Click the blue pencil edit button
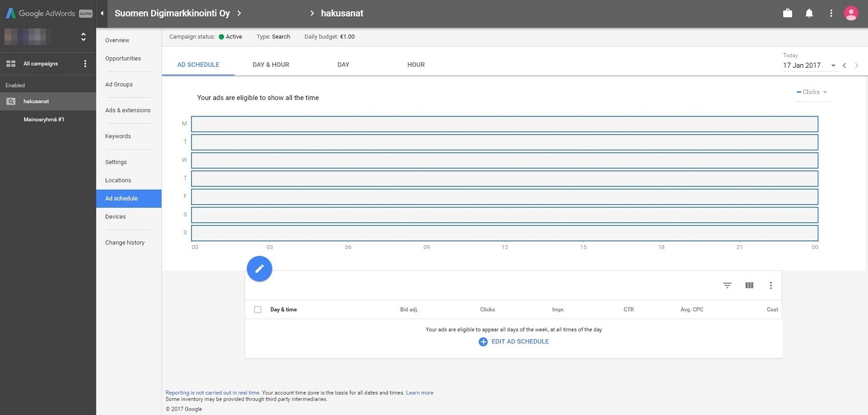 click(x=259, y=269)
